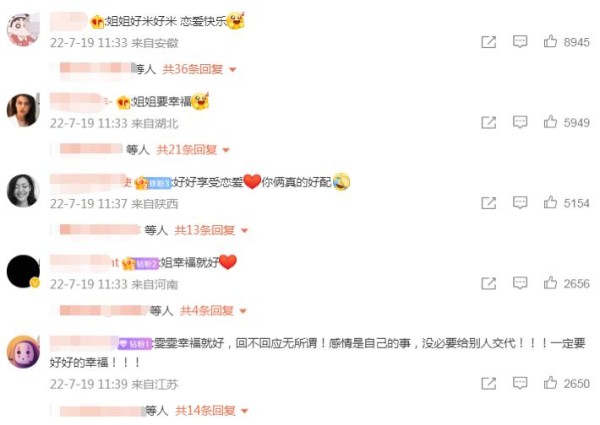
Task: Open the reply icon on the Anhui comment
Action: click(x=520, y=42)
